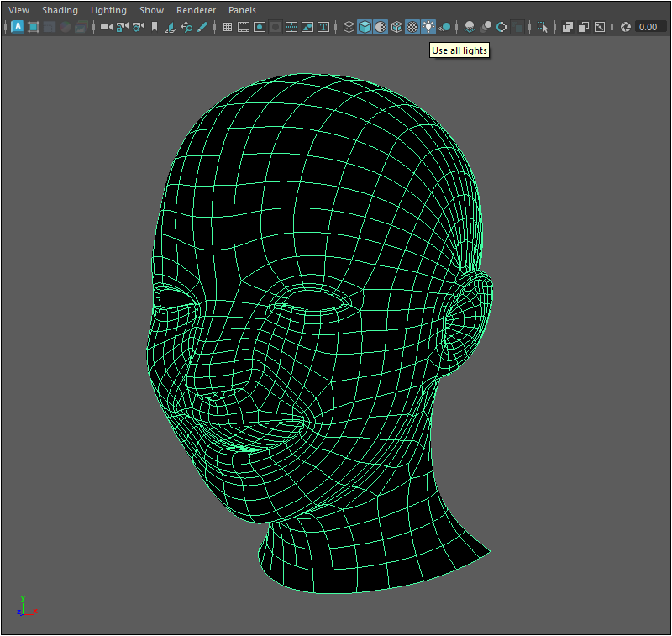Viewport: 672px width, 636px height.
Task: Open the Shading menu
Action: pyautogui.click(x=60, y=10)
